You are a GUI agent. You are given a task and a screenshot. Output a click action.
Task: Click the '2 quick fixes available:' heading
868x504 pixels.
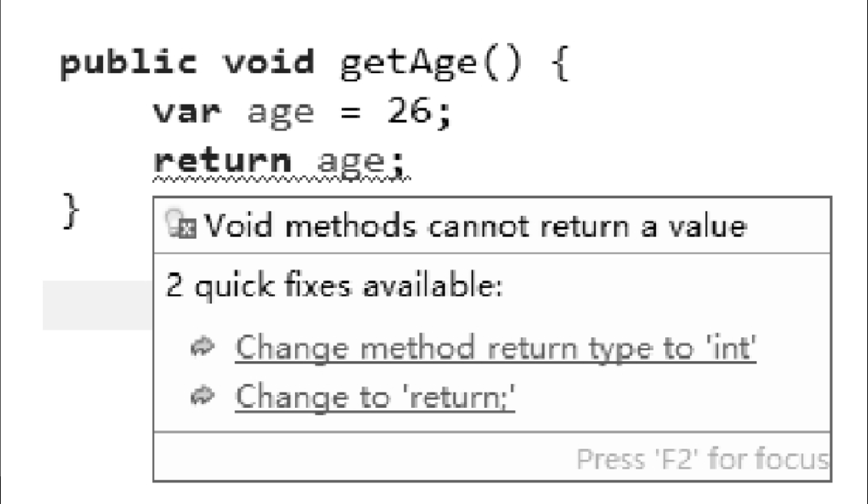click(x=334, y=287)
